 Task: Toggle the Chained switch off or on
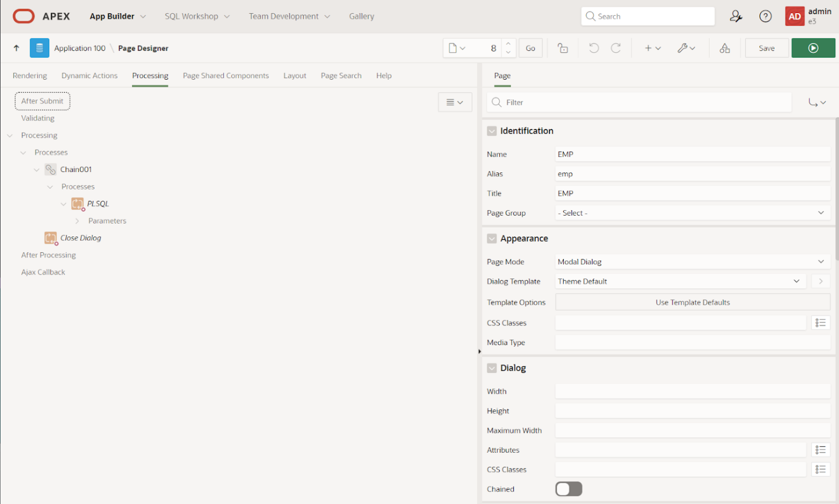pos(569,489)
